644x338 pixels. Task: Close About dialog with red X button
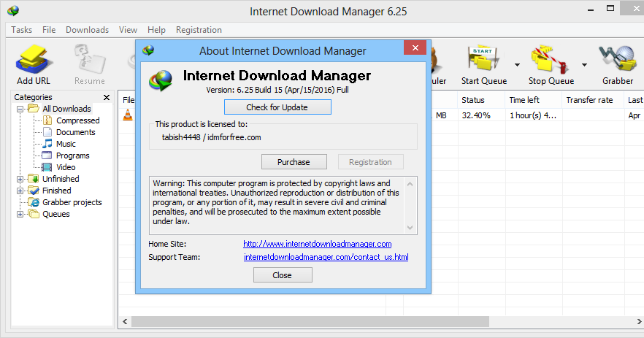point(415,47)
